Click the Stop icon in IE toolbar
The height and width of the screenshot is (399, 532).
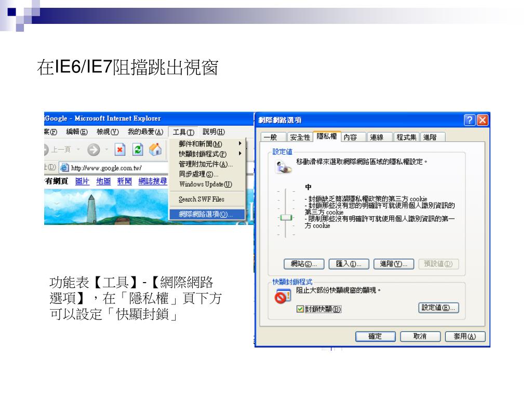click(x=120, y=150)
